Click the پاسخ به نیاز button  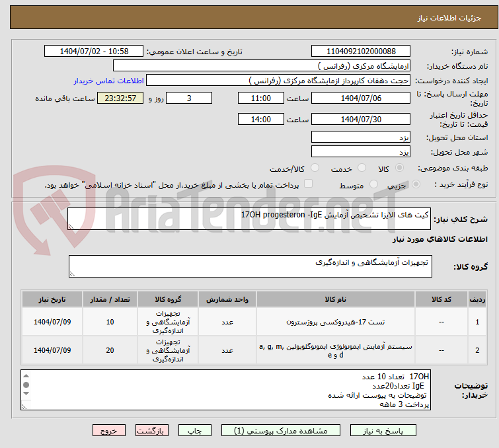tap(383, 431)
